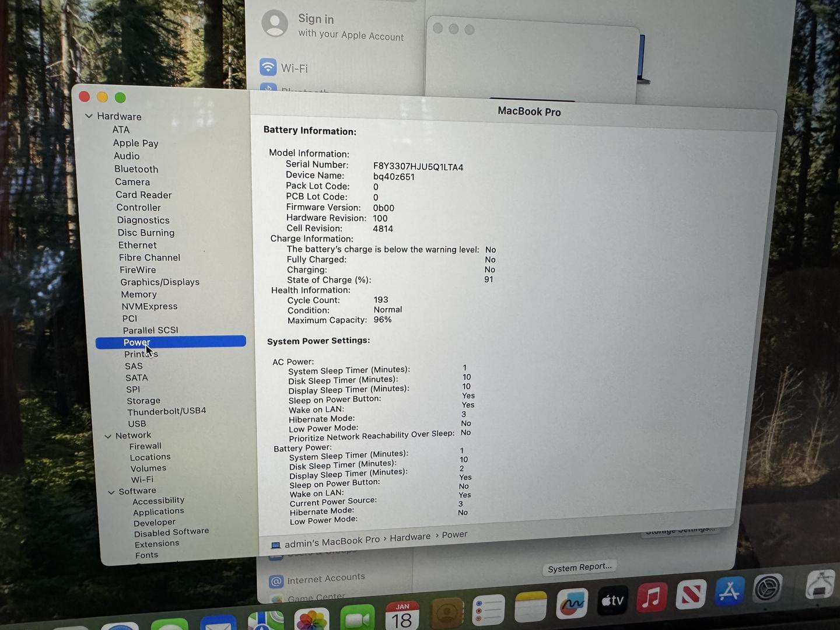The width and height of the screenshot is (840, 630).
Task: Click the computer icon in the path bar
Action: point(276,545)
